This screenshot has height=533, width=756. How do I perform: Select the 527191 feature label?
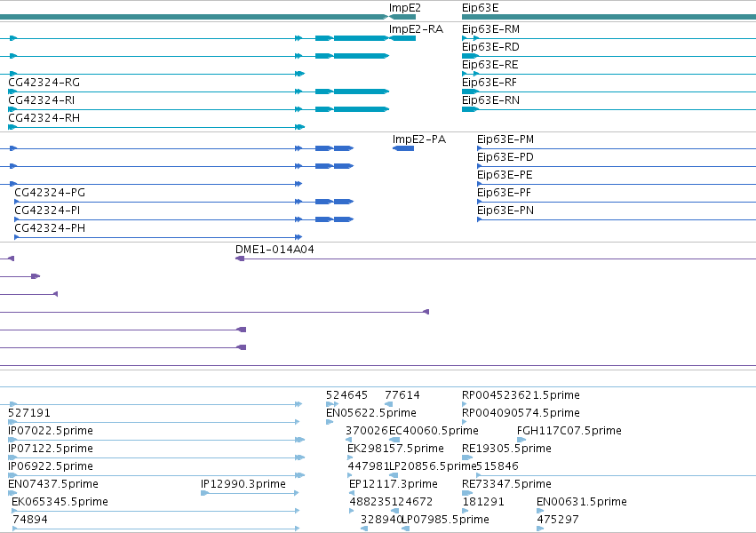pyautogui.click(x=29, y=413)
